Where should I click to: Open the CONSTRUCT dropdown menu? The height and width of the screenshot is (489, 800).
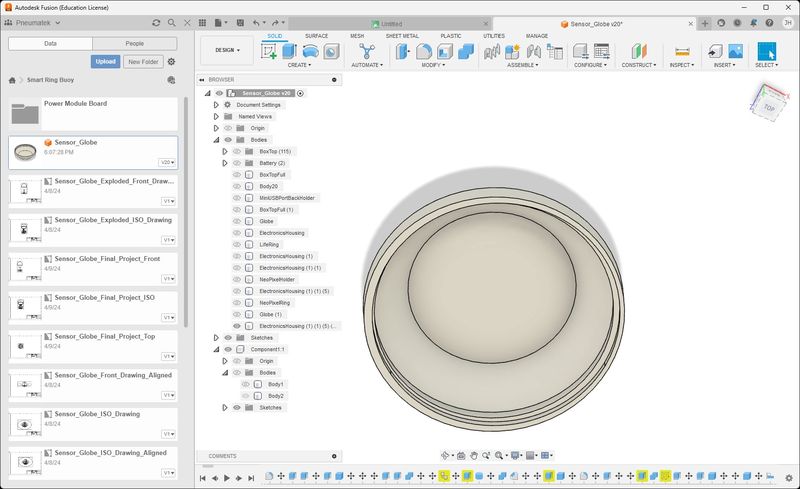point(639,65)
